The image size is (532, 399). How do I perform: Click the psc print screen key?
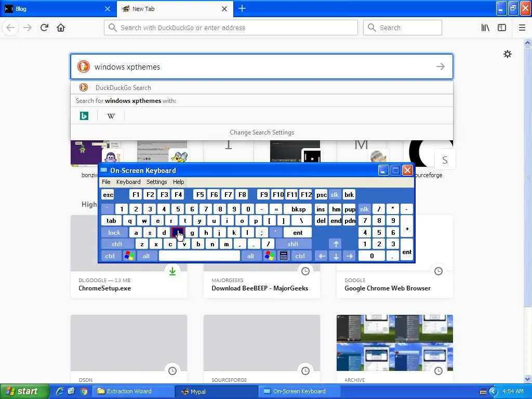pos(321,195)
